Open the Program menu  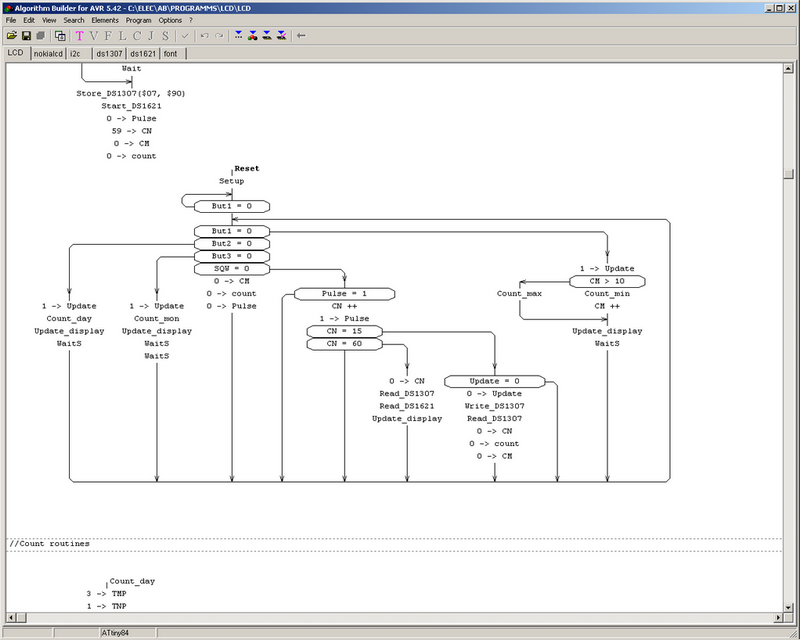(139, 20)
